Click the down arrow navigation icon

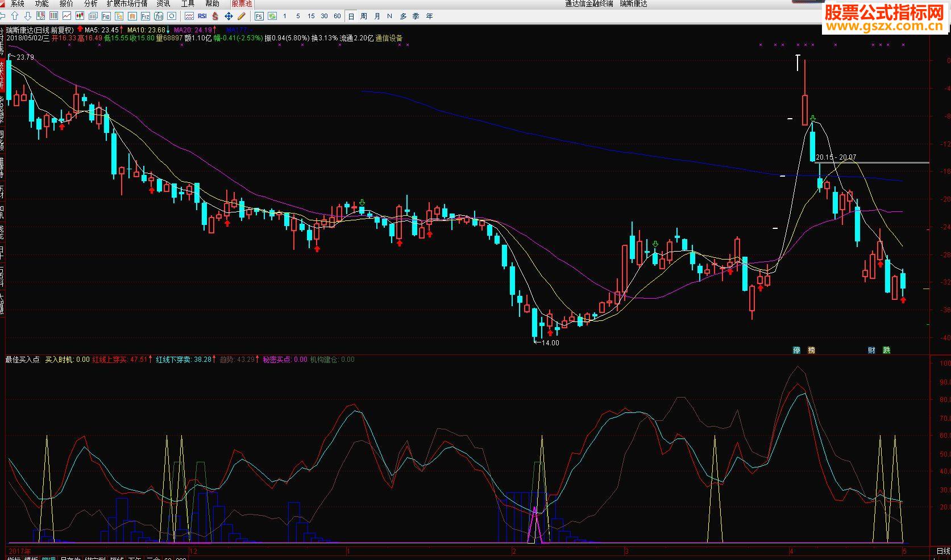coord(28,16)
